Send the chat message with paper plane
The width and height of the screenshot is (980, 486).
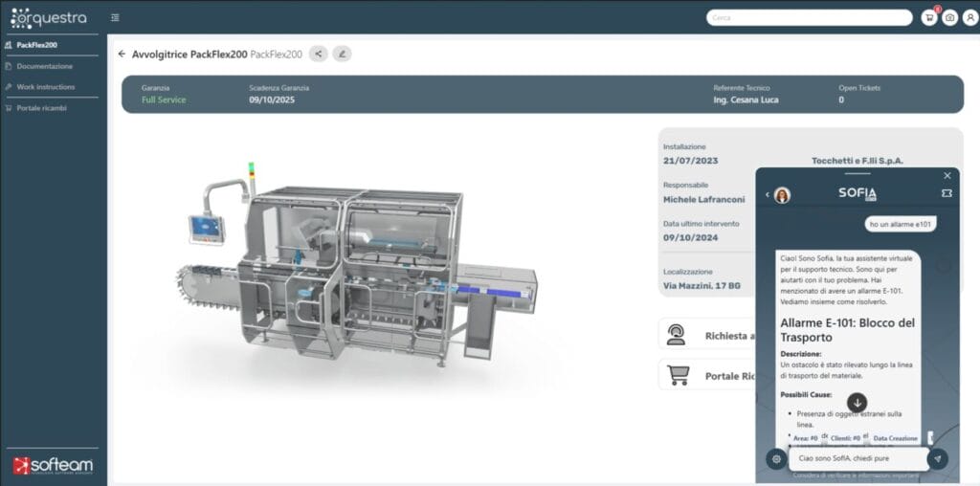point(938,459)
